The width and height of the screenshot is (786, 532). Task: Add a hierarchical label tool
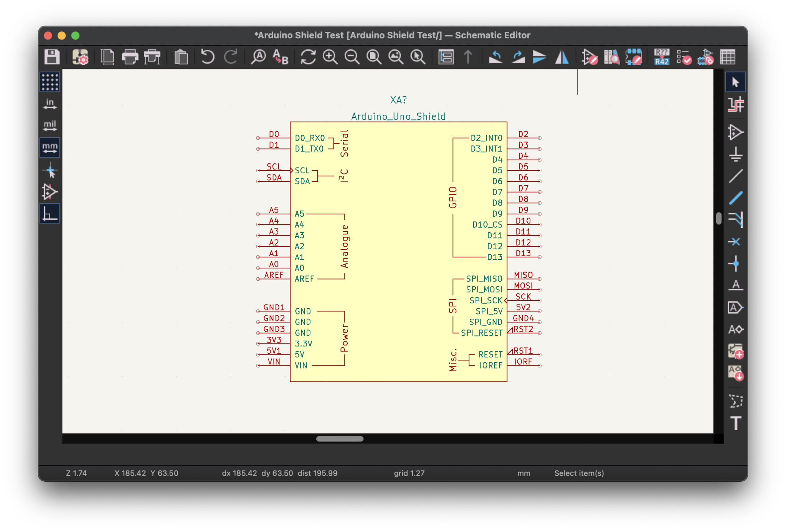(735, 329)
